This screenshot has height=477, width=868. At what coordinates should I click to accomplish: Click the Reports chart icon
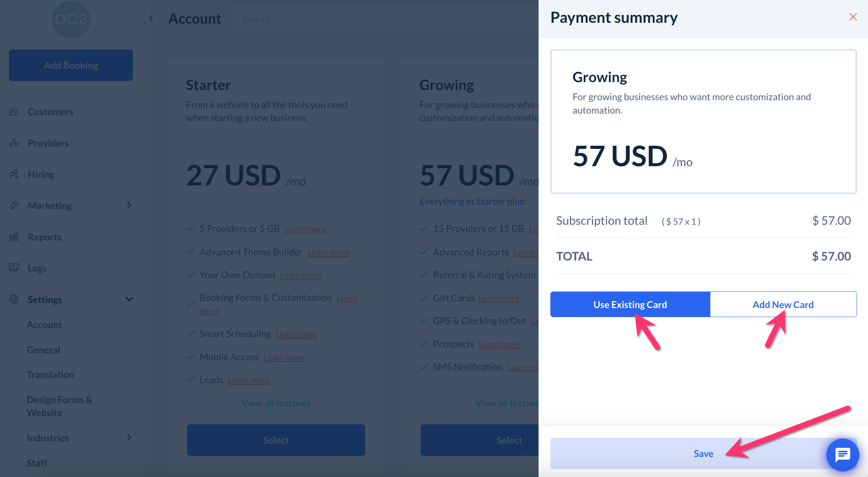pyautogui.click(x=14, y=237)
